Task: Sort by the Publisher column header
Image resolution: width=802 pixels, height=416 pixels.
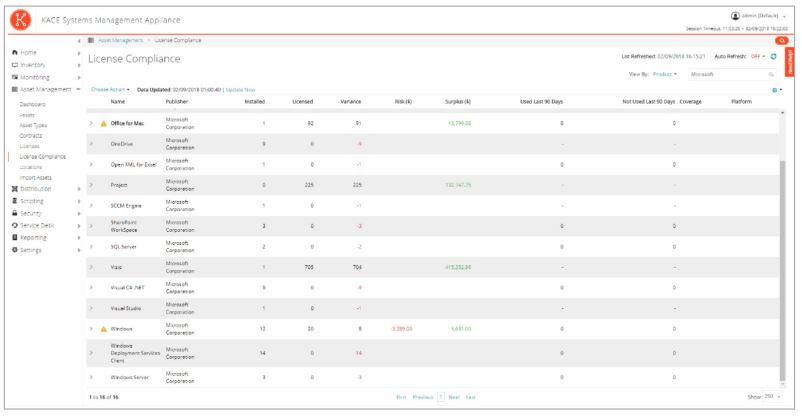Action: (x=177, y=102)
